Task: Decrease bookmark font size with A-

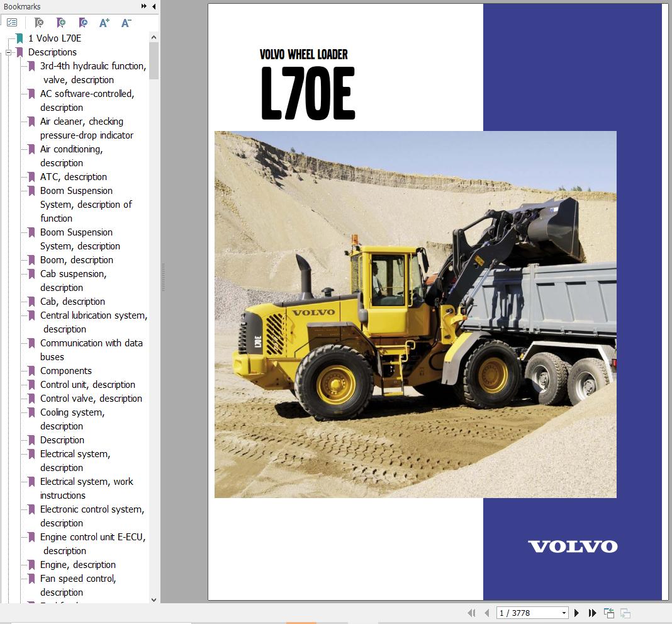Action: (x=126, y=23)
